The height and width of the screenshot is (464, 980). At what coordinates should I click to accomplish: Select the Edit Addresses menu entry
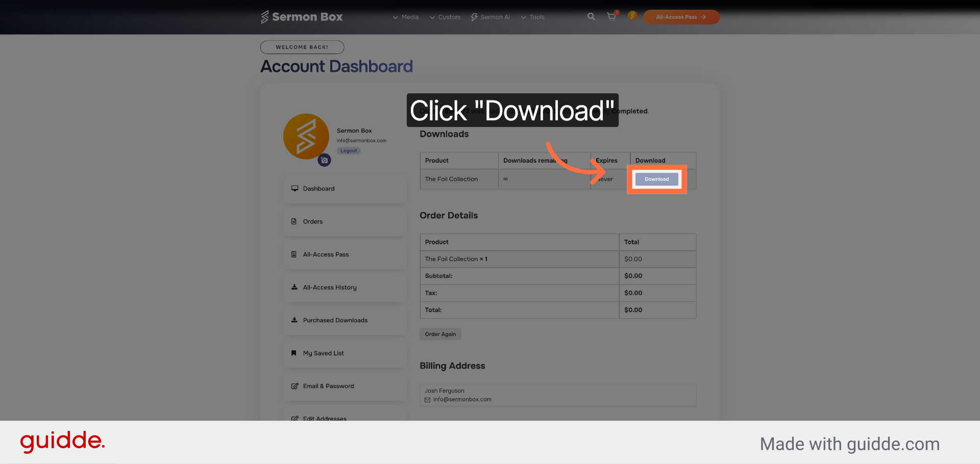point(325,419)
